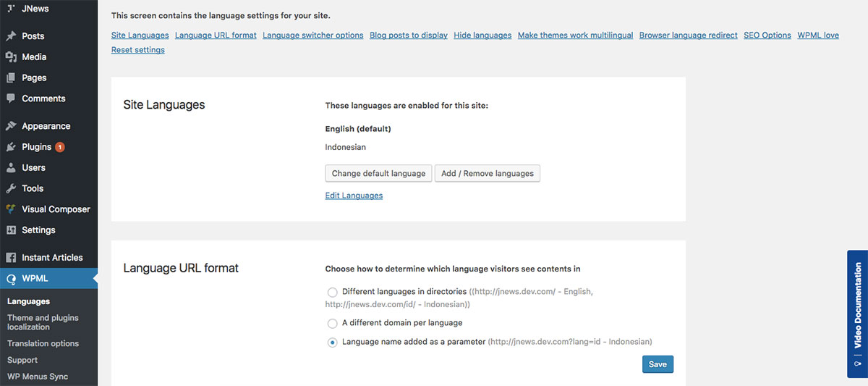Click the Appearance paintbrush icon
This screenshot has width=868, height=386.
click(11, 126)
